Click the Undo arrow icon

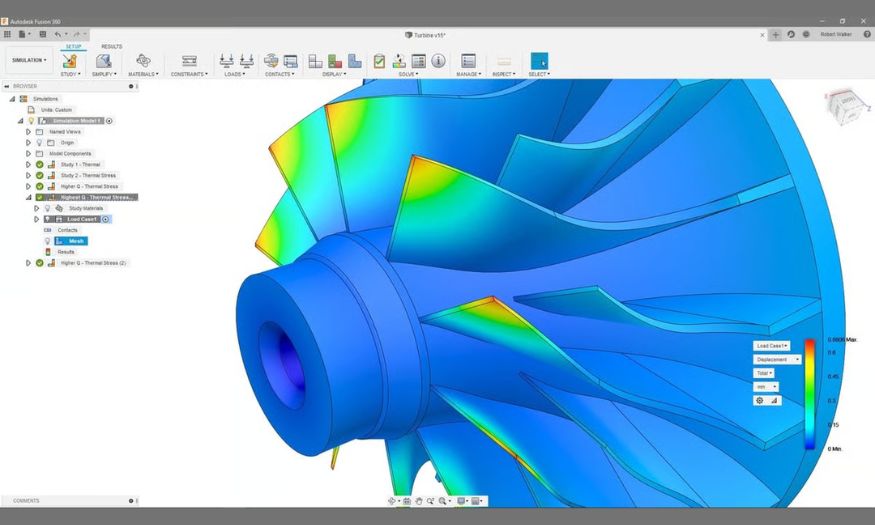point(57,35)
